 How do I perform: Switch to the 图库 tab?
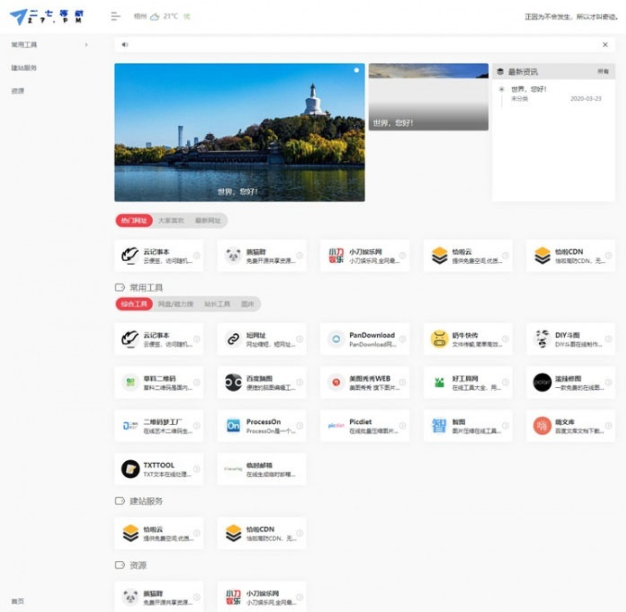(x=248, y=304)
